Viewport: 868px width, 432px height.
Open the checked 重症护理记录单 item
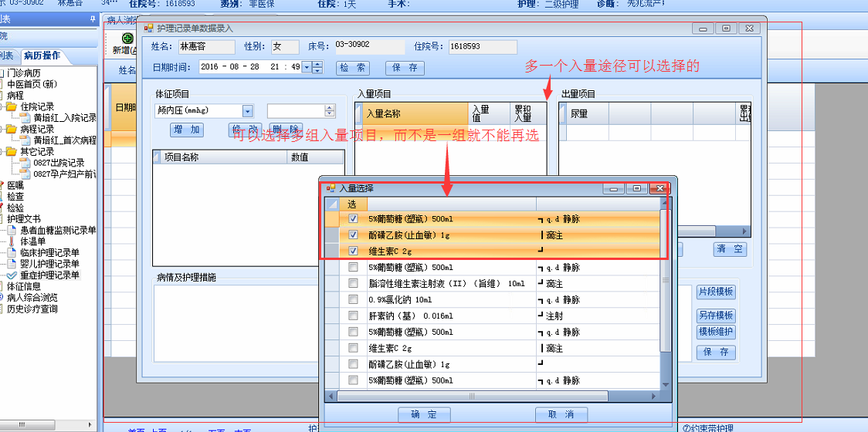(x=50, y=275)
